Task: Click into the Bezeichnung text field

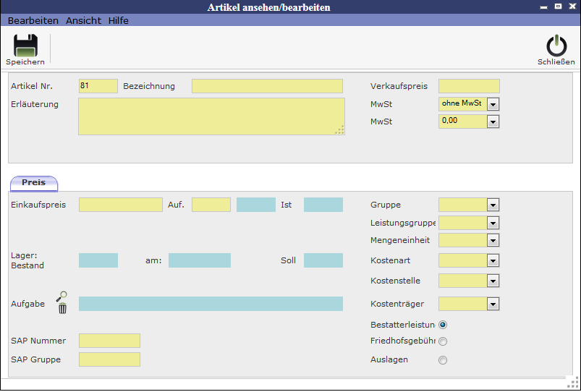Action: coord(267,86)
